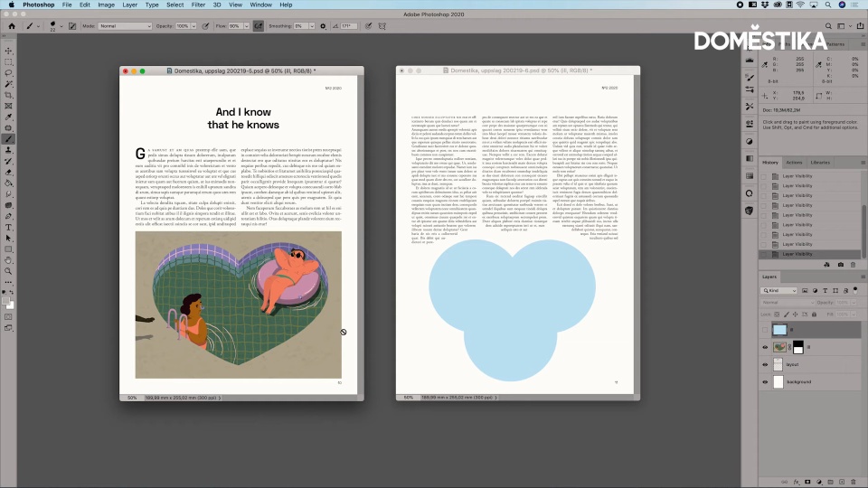The height and width of the screenshot is (488, 868).
Task: Show the hidden top blue layer
Action: 765,330
